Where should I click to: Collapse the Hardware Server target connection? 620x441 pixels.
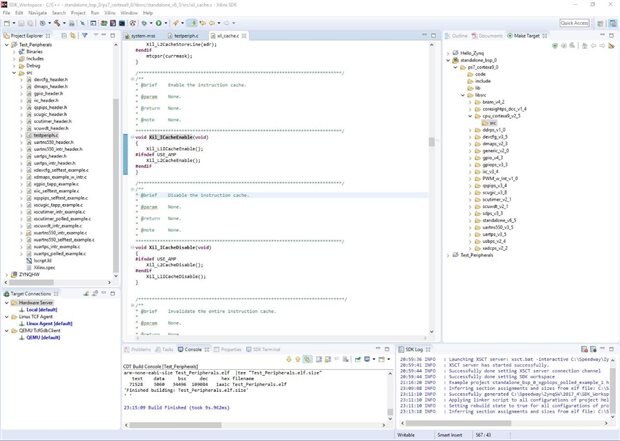point(5,303)
